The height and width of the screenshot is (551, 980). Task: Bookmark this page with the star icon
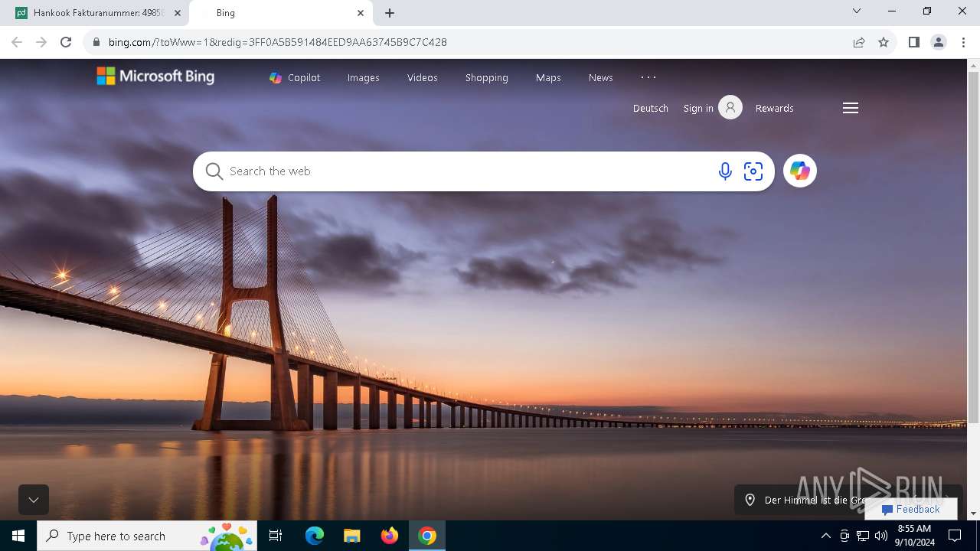[x=884, y=42]
